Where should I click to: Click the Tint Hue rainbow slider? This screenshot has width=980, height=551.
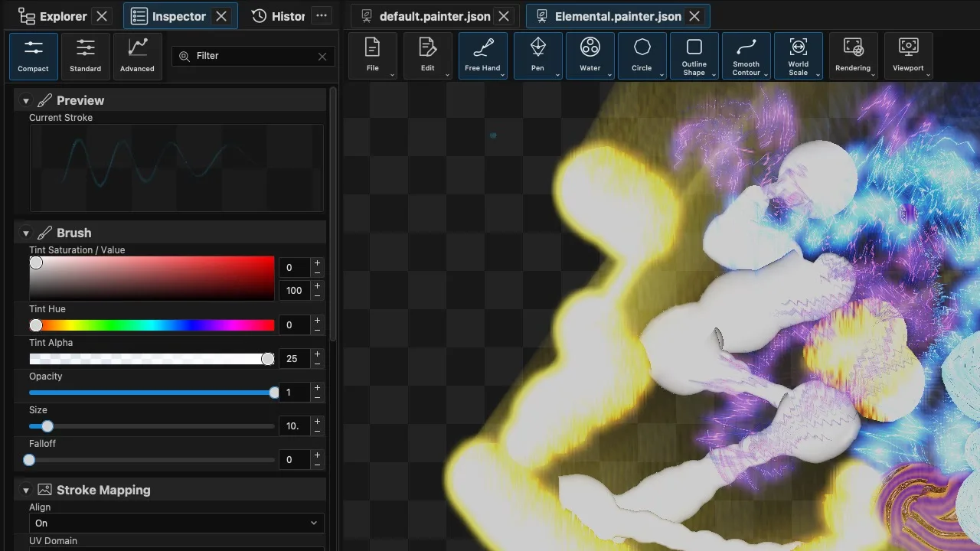coord(152,325)
